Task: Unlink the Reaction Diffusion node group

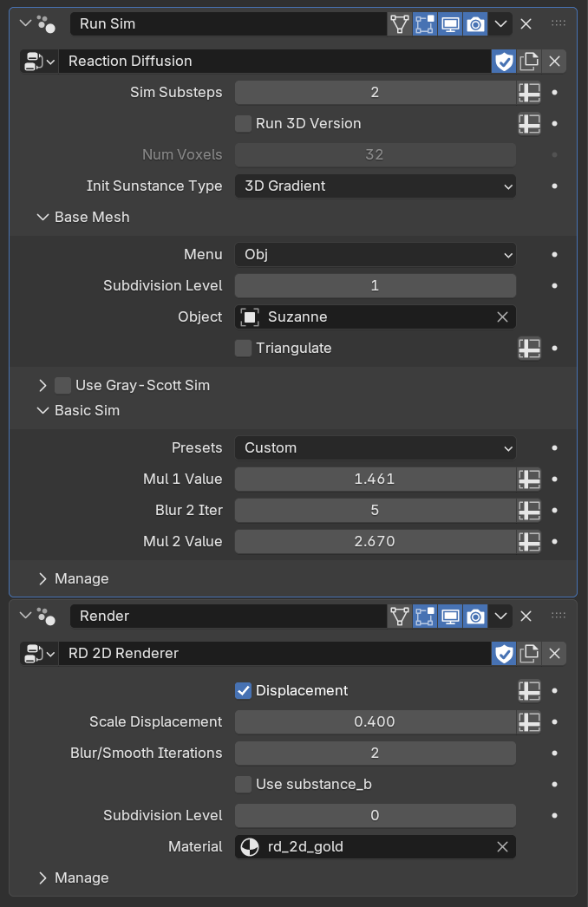Action: [554, 62]
